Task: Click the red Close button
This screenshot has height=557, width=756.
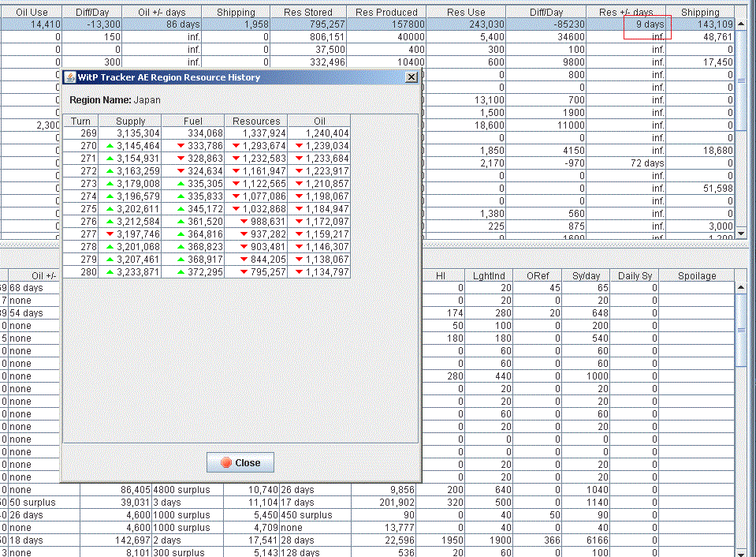Action: pos(240,462)
